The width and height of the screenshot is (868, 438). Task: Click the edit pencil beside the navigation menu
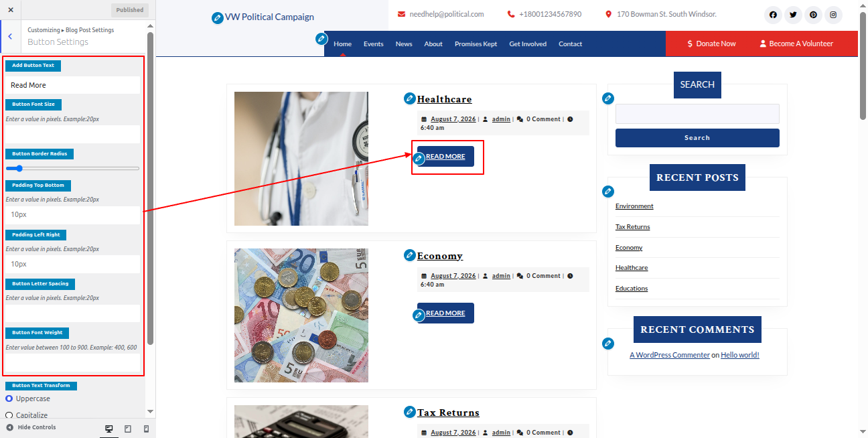321,39
